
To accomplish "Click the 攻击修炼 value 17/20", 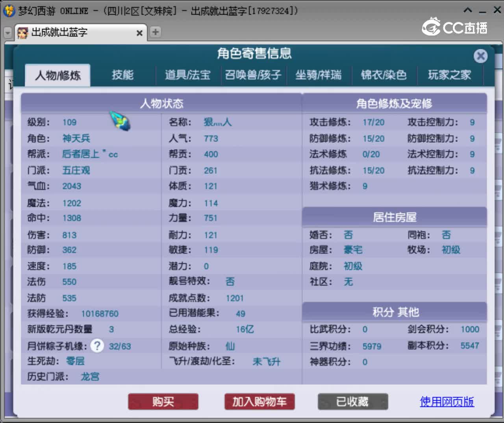I will pos(374,122).
